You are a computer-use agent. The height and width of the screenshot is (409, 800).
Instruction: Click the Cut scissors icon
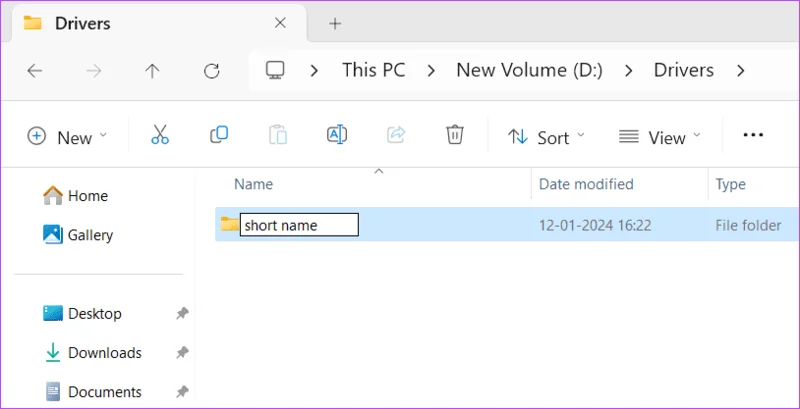(160, 135)
